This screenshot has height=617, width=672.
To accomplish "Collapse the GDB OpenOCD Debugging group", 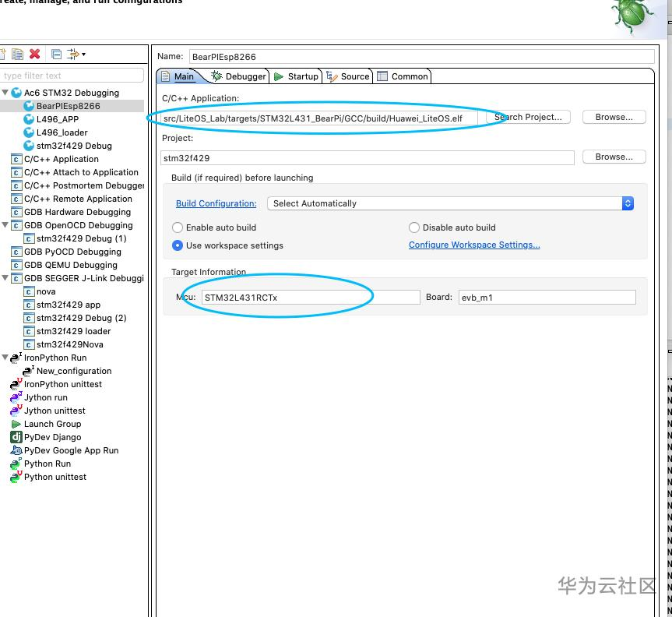I will (x=5, y=225).
